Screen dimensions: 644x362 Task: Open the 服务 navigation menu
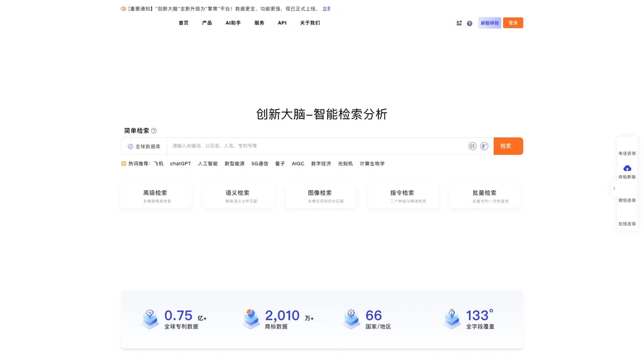tap(259, 23)
